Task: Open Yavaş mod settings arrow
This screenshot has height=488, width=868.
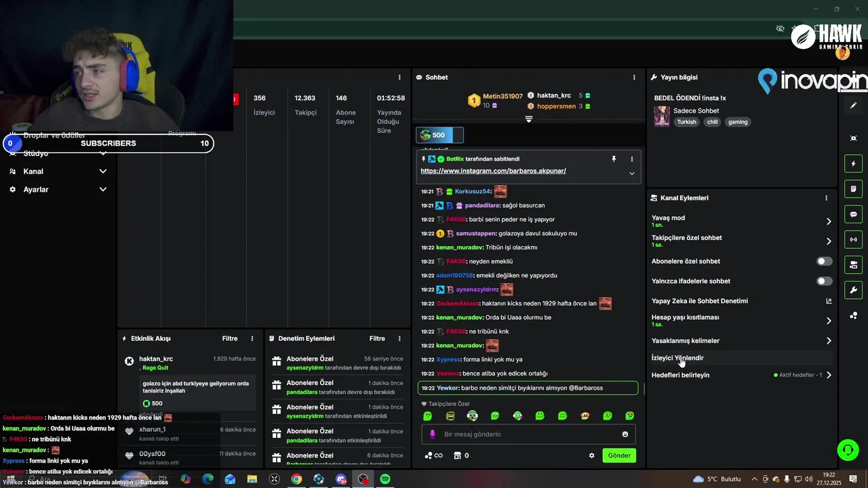Action: 828,221
